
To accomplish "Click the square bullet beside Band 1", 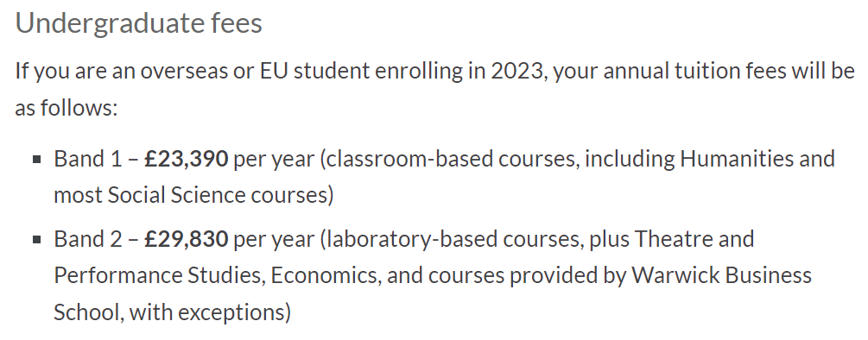I will click(x=37, y=160).
